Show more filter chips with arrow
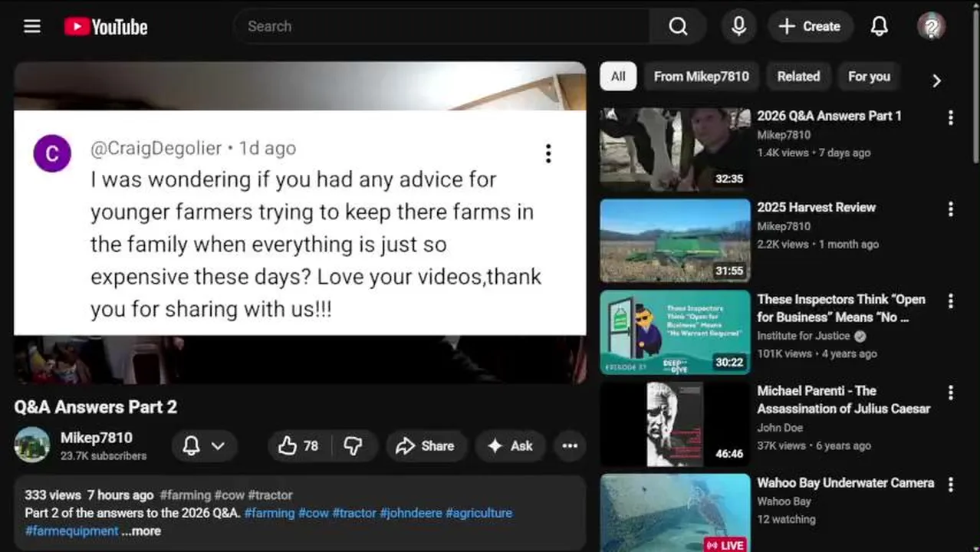 [936, 80]
